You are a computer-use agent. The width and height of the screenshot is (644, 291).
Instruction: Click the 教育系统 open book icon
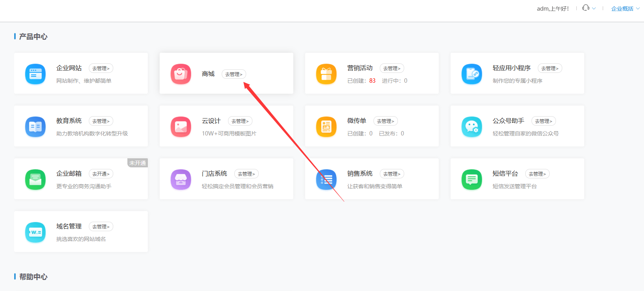click(x=35, y=126)
